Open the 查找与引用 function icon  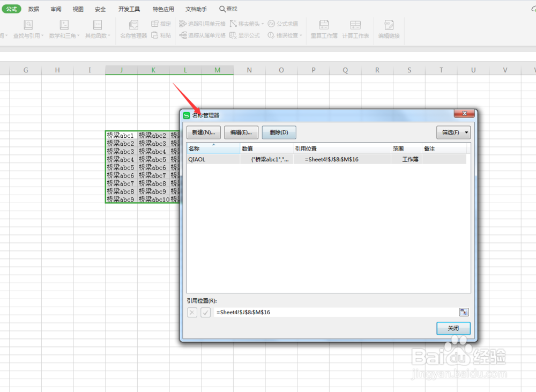(x=28, y=25)
